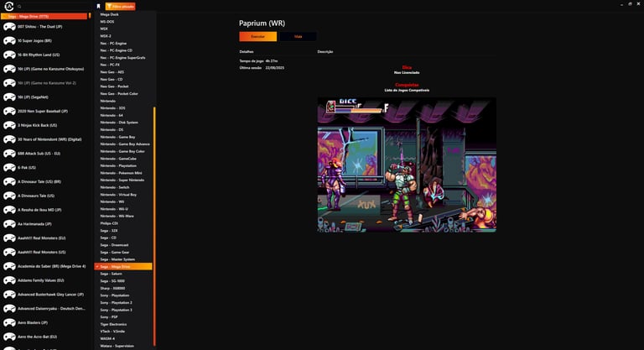This screenshot has height=350, width=644.
Task: Click controller icon for Advanced Busterhawk Gley Lancer
Action: coord(9,295)
